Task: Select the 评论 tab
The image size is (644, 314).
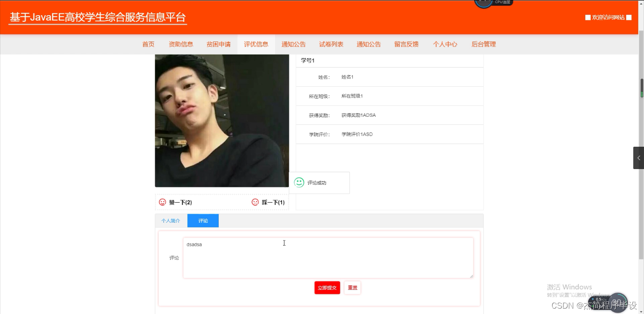Action: (203, 220)
